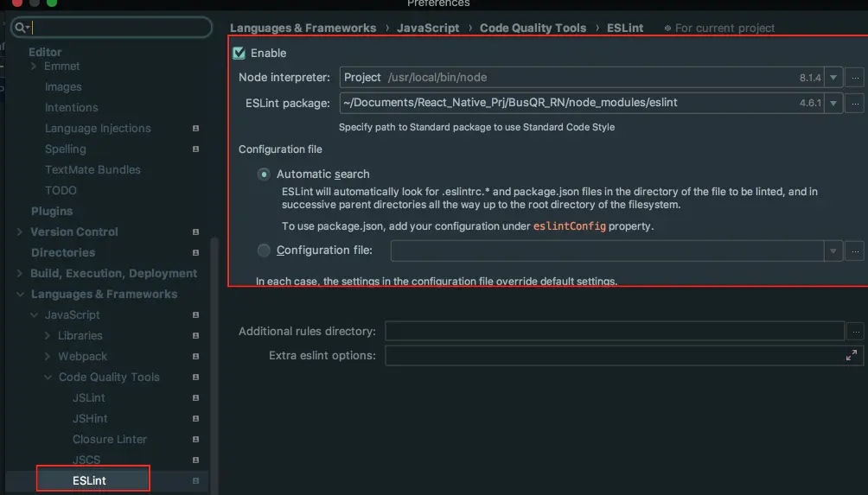Select ESLint settings page in tree
The width and height of the screenshot is (868, 495).
(x=89, y=480)
